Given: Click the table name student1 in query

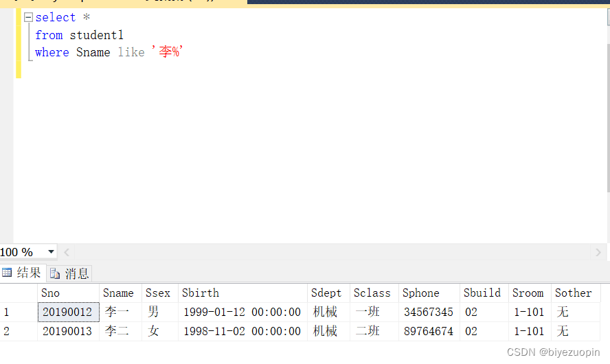Looking at the screenshot, I should pos(96,35).
